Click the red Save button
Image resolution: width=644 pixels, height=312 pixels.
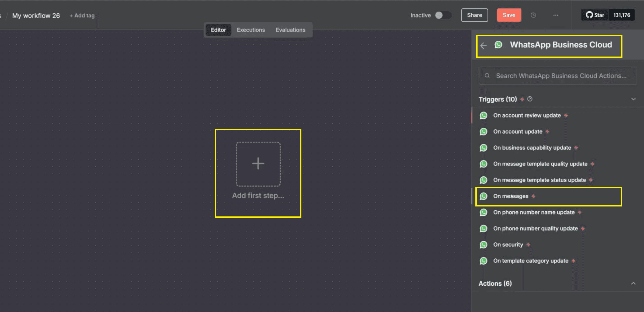[x=509, y=15]
